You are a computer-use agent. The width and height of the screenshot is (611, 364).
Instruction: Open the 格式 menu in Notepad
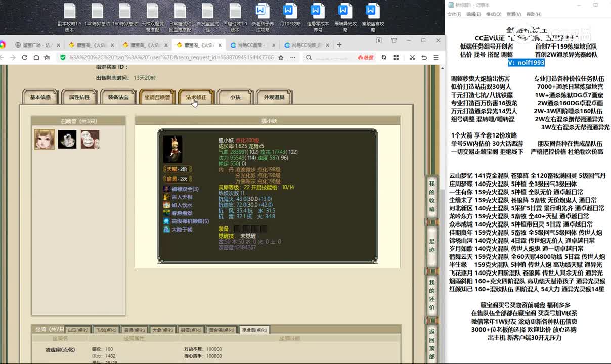pos(493,14)
